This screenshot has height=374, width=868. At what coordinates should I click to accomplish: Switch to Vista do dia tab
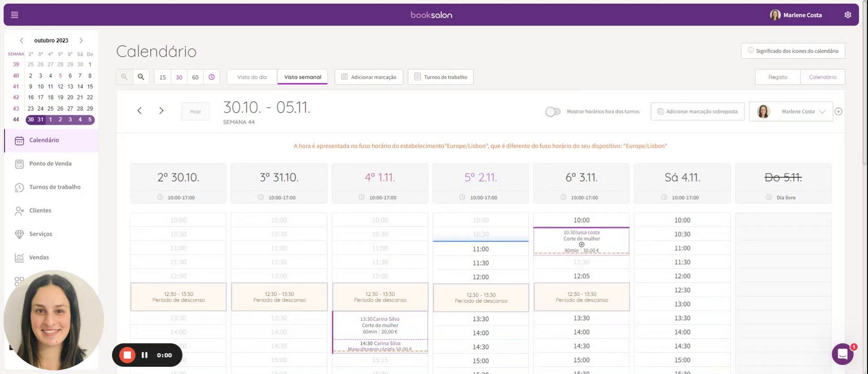pos(252,77)
